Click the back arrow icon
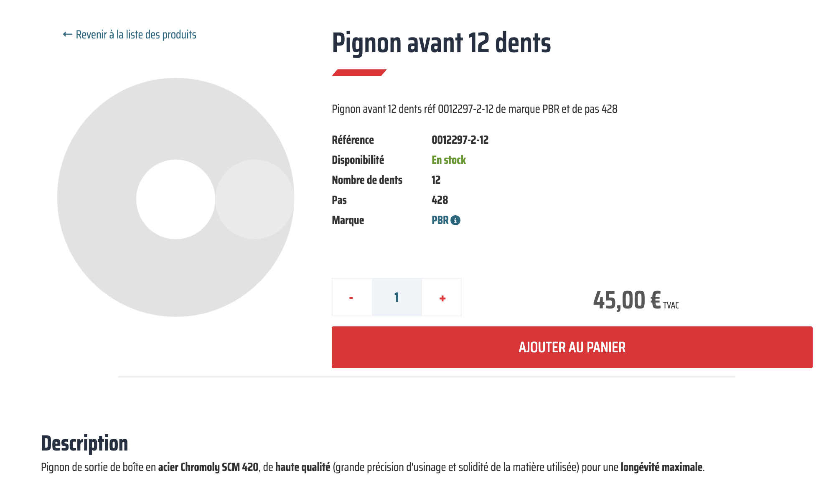 point(67,34)
